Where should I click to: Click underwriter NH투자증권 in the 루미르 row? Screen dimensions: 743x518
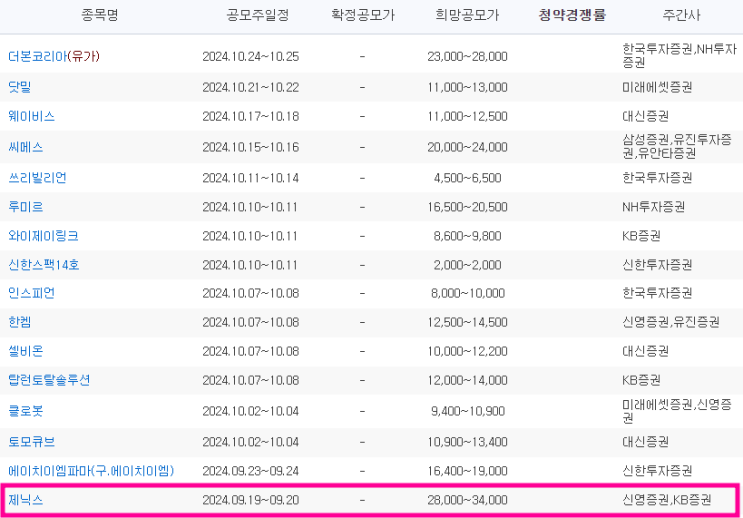653,207
